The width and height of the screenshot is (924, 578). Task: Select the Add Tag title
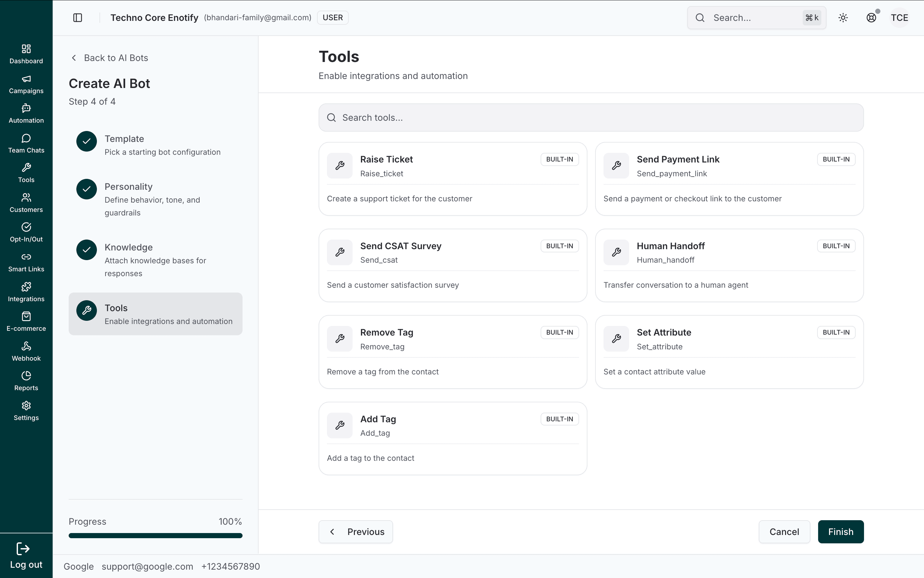point(378,419)
